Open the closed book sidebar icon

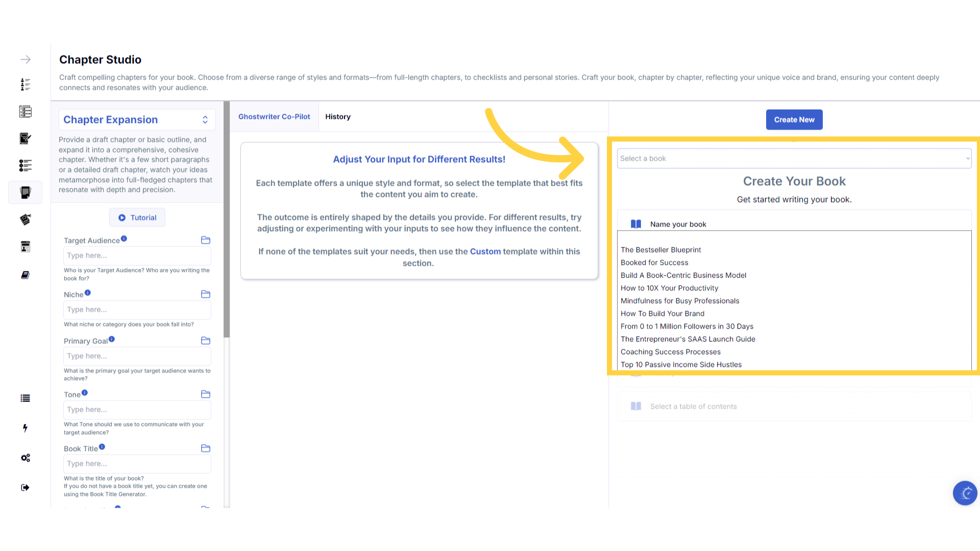(26, 275)
